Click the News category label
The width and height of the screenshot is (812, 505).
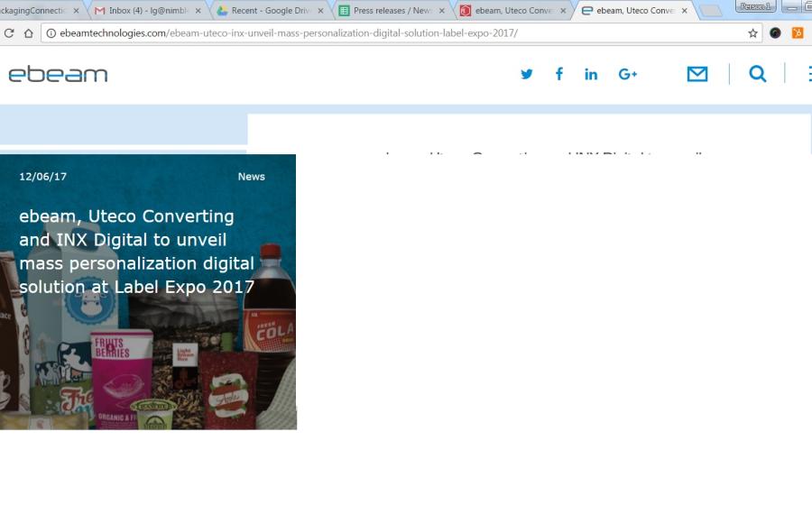(251, 177)
